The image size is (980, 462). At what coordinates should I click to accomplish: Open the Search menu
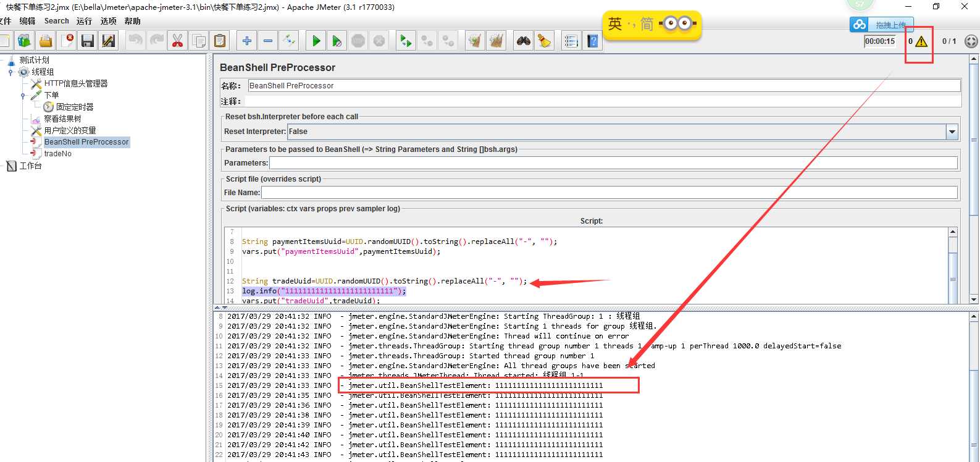coord(56,21)
